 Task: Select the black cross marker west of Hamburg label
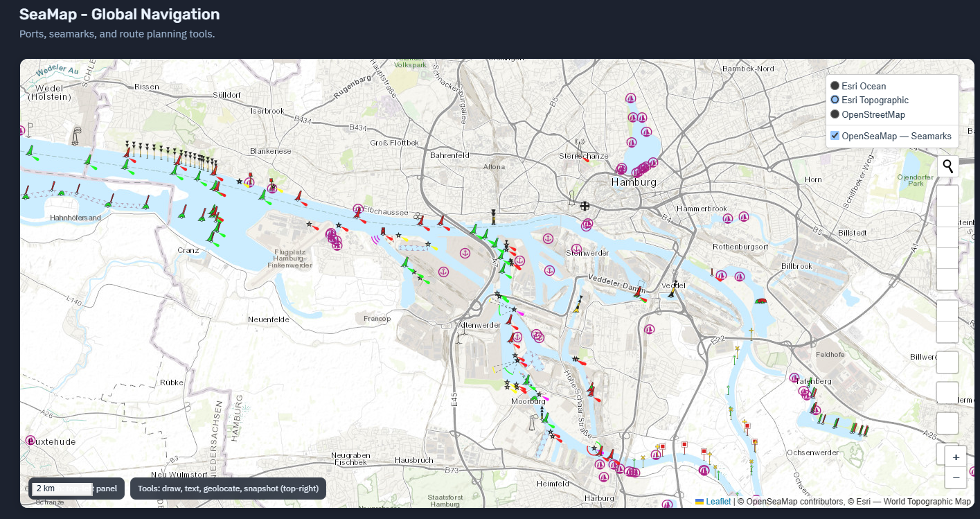pos(585,206)
